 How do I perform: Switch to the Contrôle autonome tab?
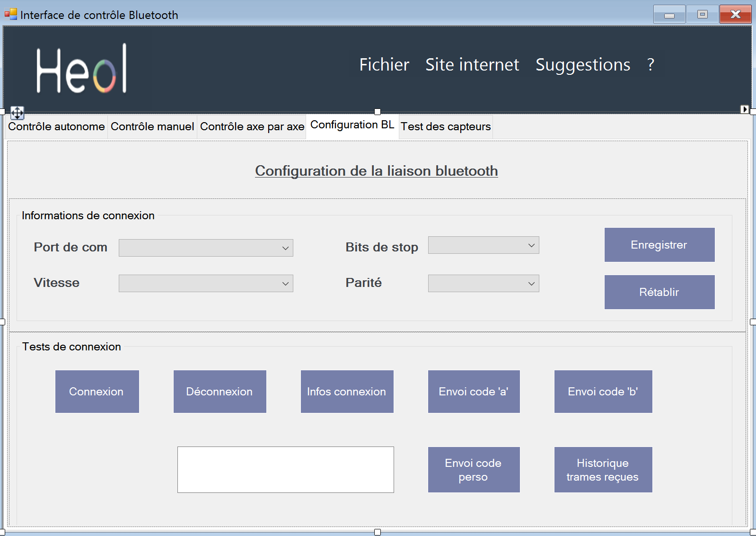coord(56,126)
